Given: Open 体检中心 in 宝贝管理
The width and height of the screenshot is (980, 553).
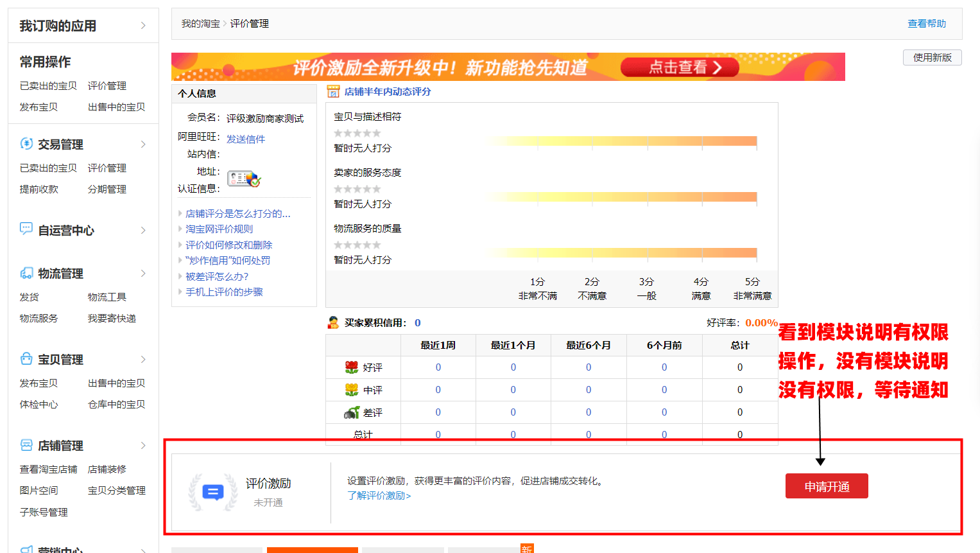Looking at the screenshot, I should click(39, 404).
